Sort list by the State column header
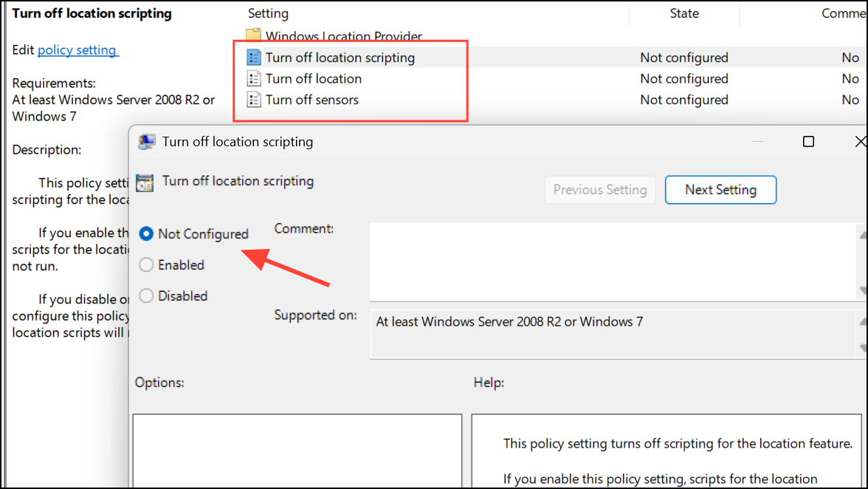 tap(684, 13)
